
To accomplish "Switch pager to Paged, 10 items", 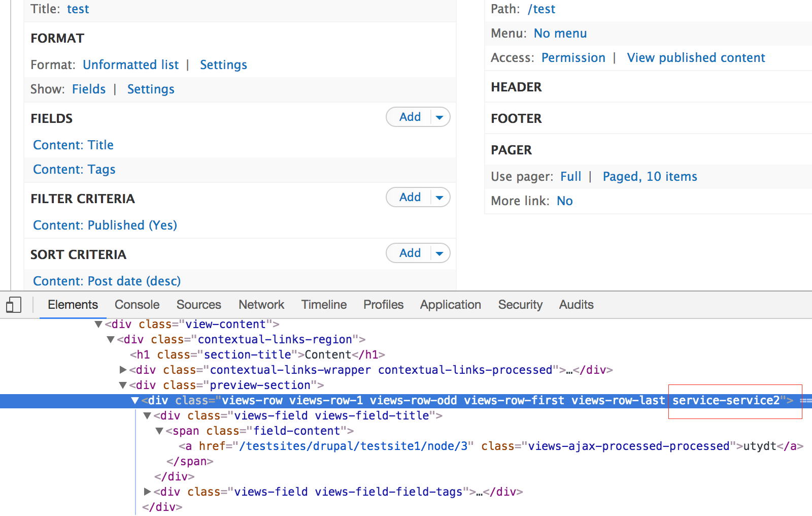I will tap(650, 176).
